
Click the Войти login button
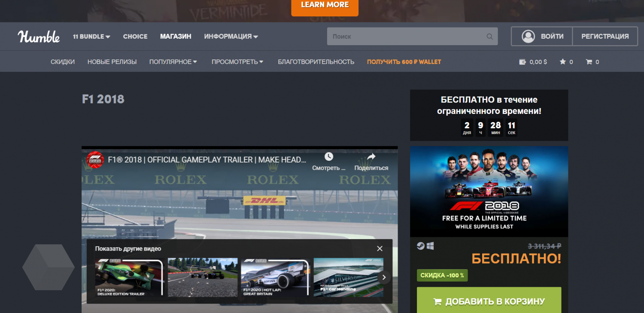tap(542, 37)
